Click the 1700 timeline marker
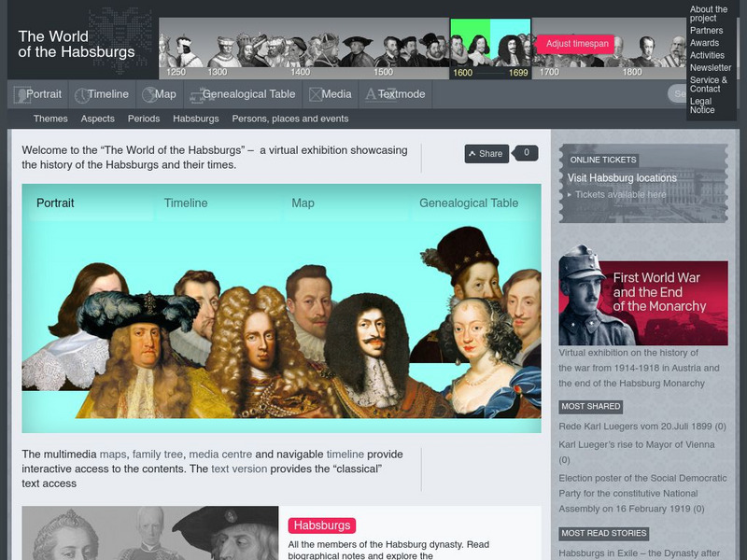Image resolution: width=747 pixels, height=560 pixels. point(549,72)
